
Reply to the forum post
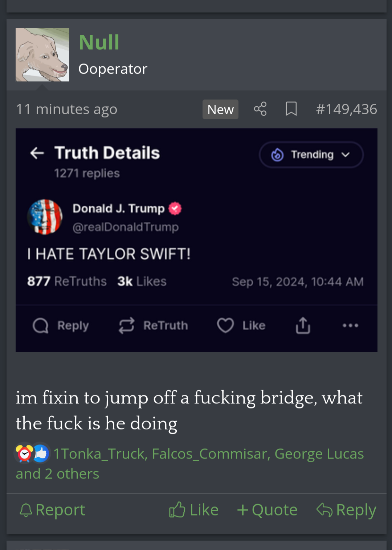(x=346, y=510)
